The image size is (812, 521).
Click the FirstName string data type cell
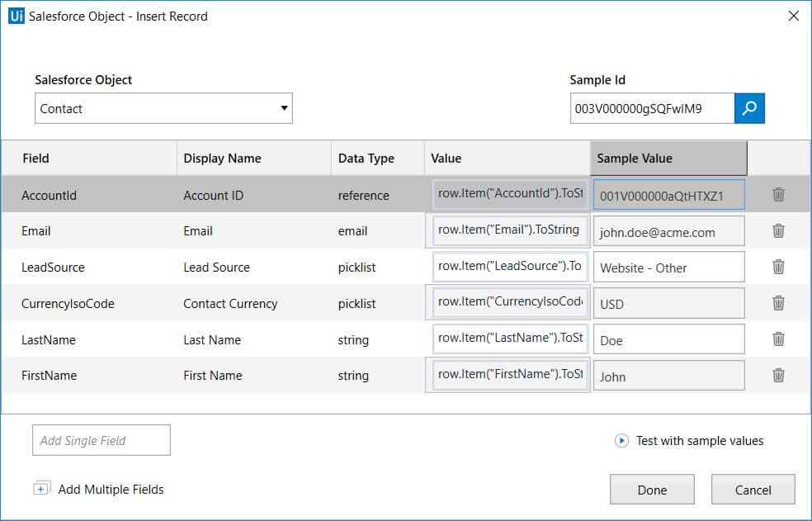pyautogui.click(x=353, y=376)
